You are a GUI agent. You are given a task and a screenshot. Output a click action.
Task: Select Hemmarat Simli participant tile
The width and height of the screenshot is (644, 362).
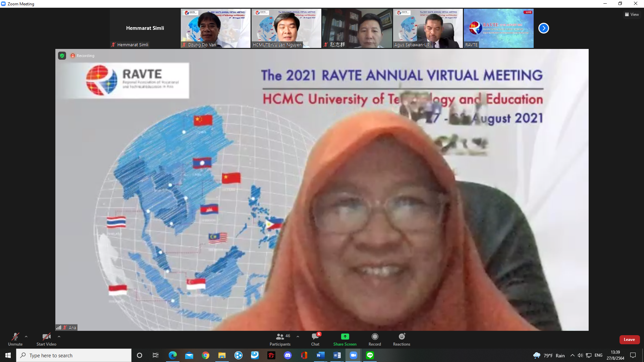click(x=145, y=28)
